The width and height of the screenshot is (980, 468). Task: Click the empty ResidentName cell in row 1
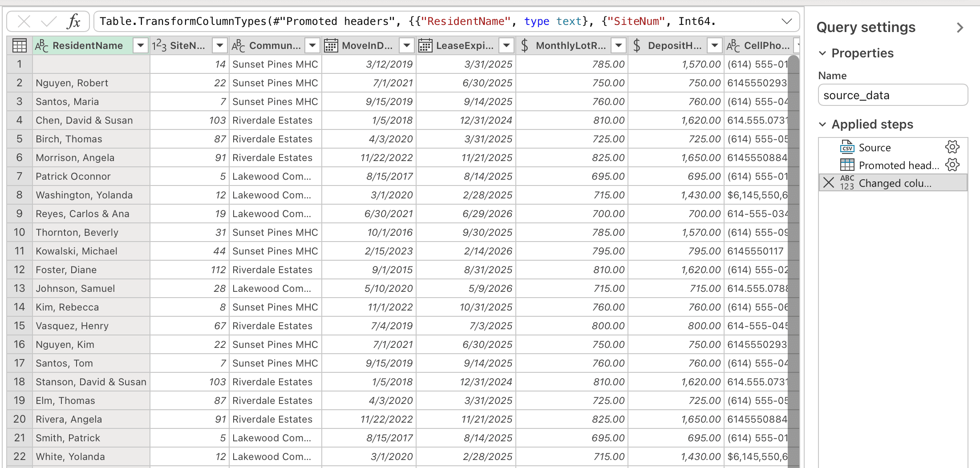point(91,64)
